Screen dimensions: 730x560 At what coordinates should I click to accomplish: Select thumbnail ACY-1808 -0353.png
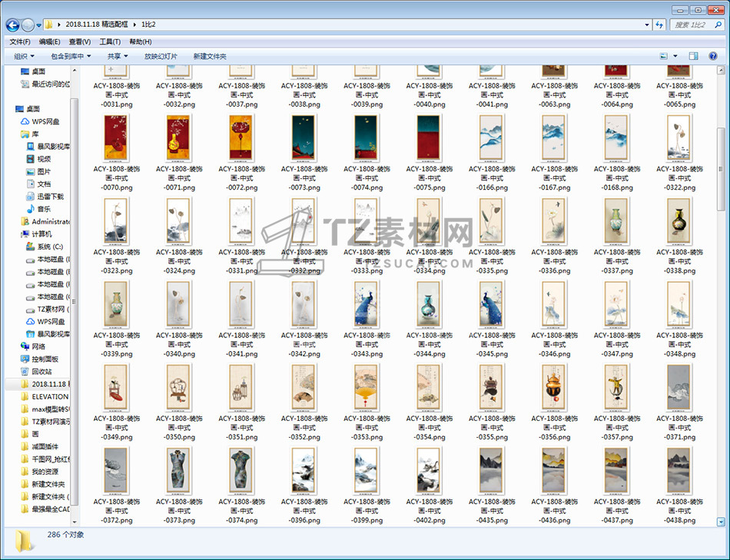367,388
